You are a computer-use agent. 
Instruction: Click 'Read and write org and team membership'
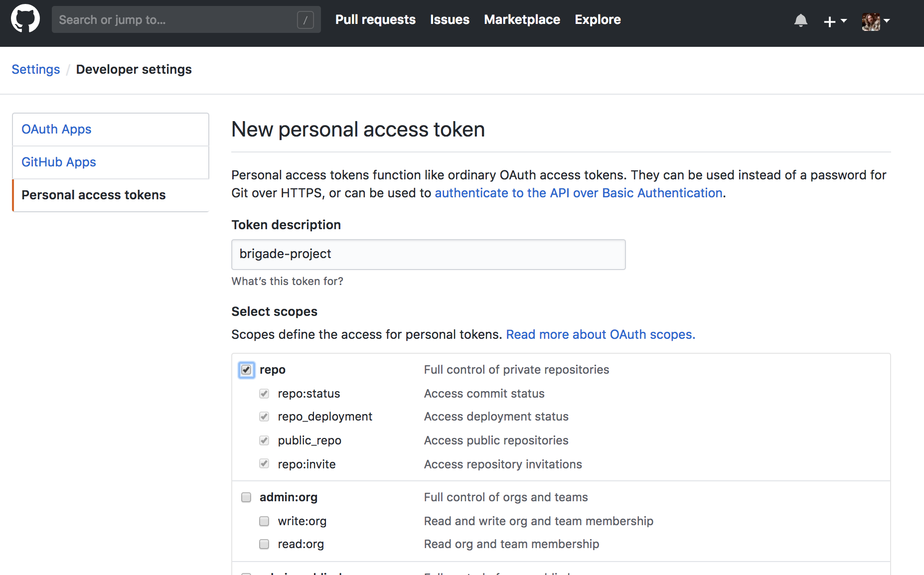(538, 521)
